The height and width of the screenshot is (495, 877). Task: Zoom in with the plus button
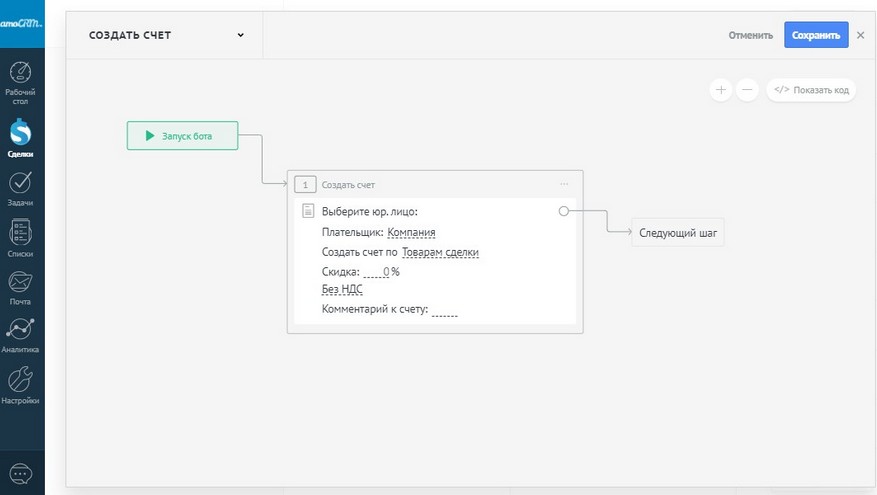(720, 90)
